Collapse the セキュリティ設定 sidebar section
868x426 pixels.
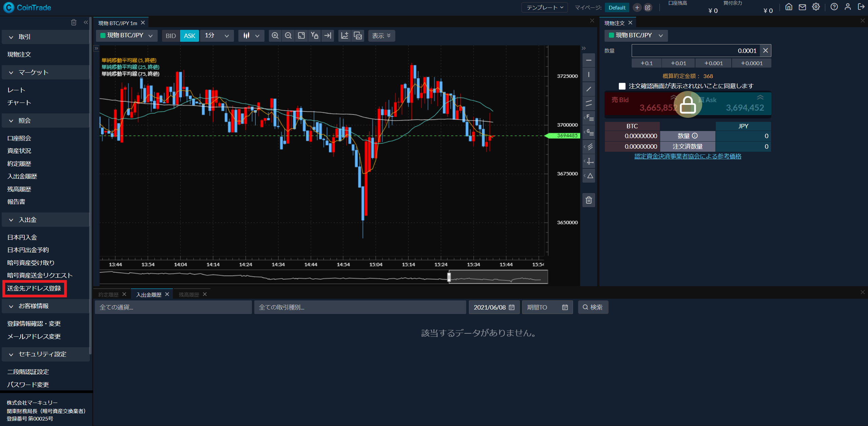46,354
